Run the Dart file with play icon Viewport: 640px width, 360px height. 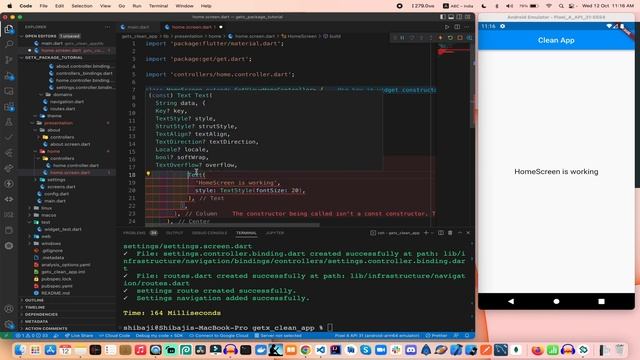click(447, 27)
